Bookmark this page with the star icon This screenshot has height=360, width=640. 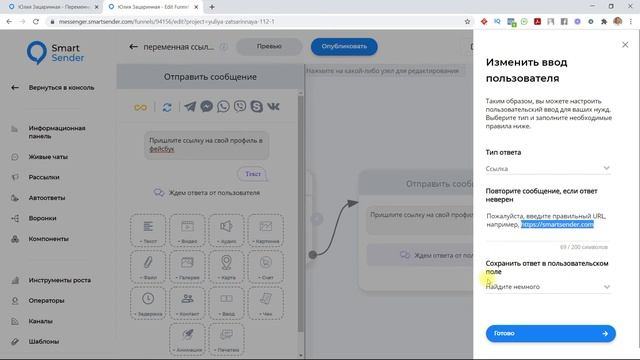pos(467,22)
